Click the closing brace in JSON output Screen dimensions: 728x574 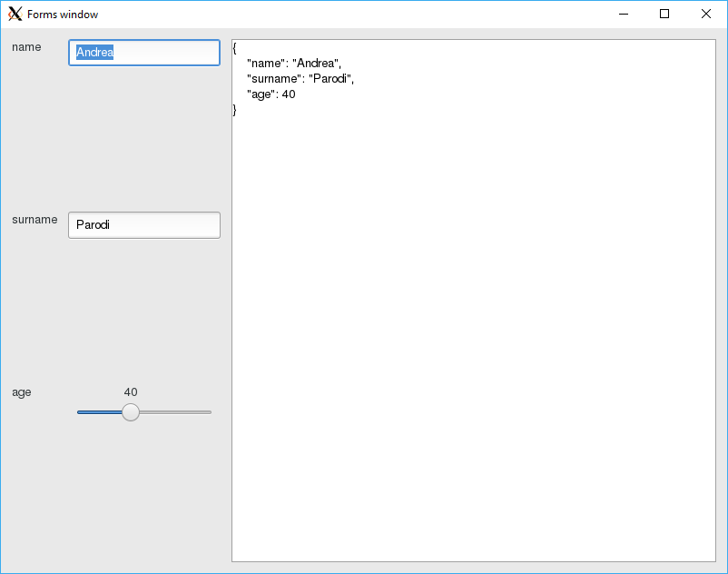click(x=235, y=110)
